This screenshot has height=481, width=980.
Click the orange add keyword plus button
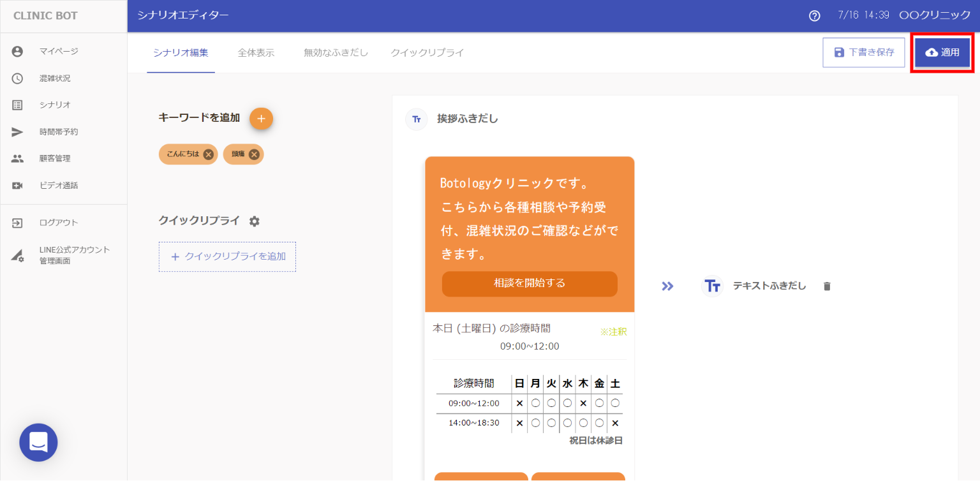(x=261, y=119)
